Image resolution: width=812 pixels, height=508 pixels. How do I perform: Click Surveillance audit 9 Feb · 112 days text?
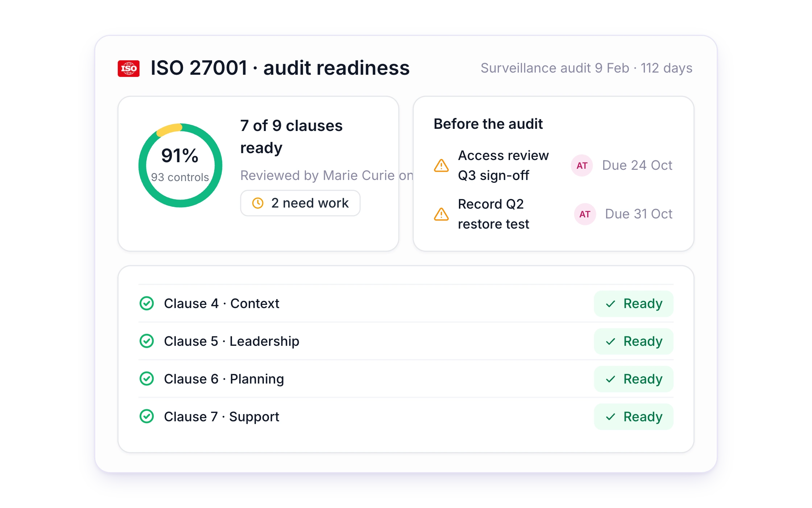[x=587, y=68]
